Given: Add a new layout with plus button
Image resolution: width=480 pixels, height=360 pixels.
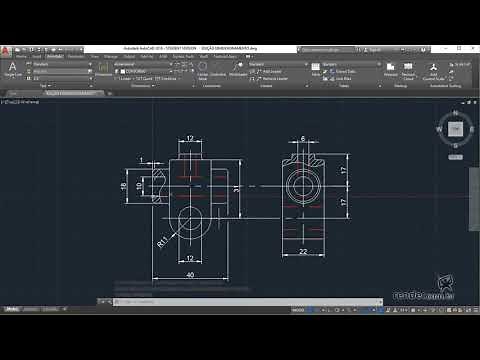Looking at the screenshot, I should point(65,309).
